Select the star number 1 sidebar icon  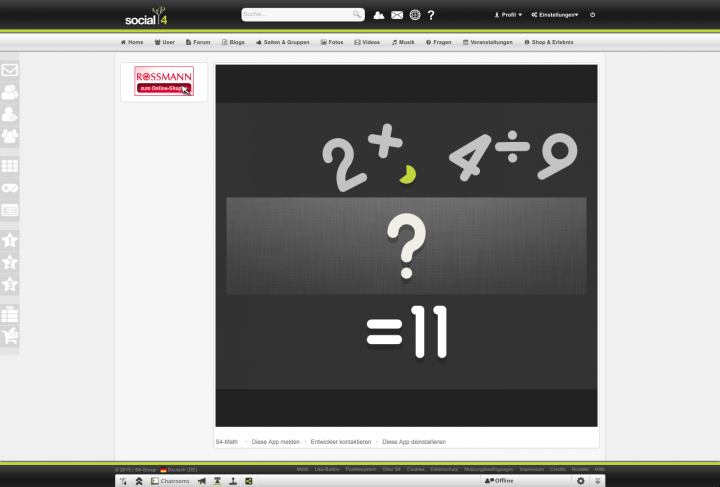(x=10, y=240)
